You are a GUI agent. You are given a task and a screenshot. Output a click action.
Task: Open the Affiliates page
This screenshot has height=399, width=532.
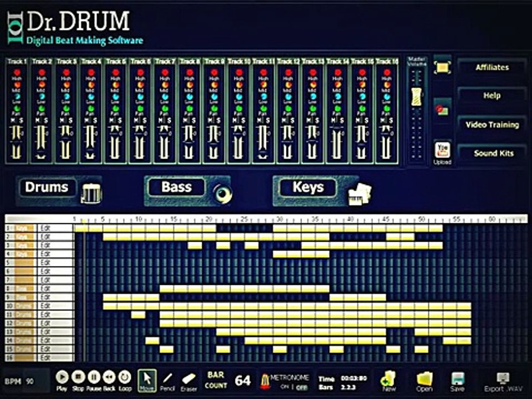492,68
